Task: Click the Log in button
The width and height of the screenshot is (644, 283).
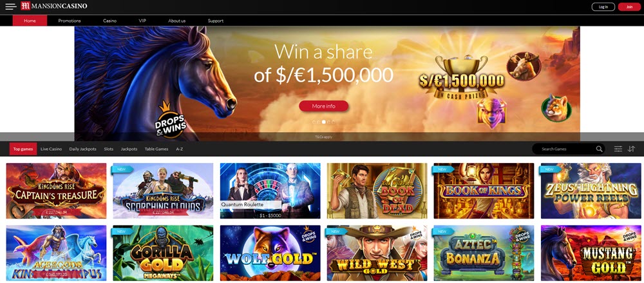Action: pyautogui.click(x=603, y=6)
